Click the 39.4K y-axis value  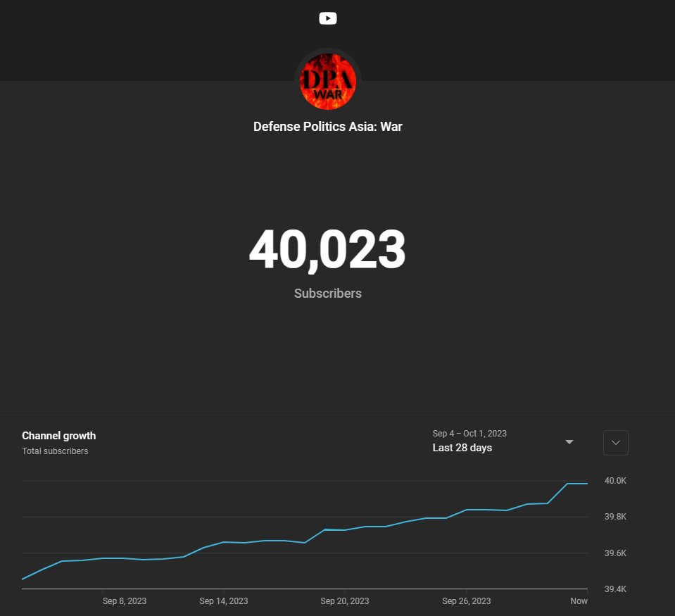[x=615, y=589]
